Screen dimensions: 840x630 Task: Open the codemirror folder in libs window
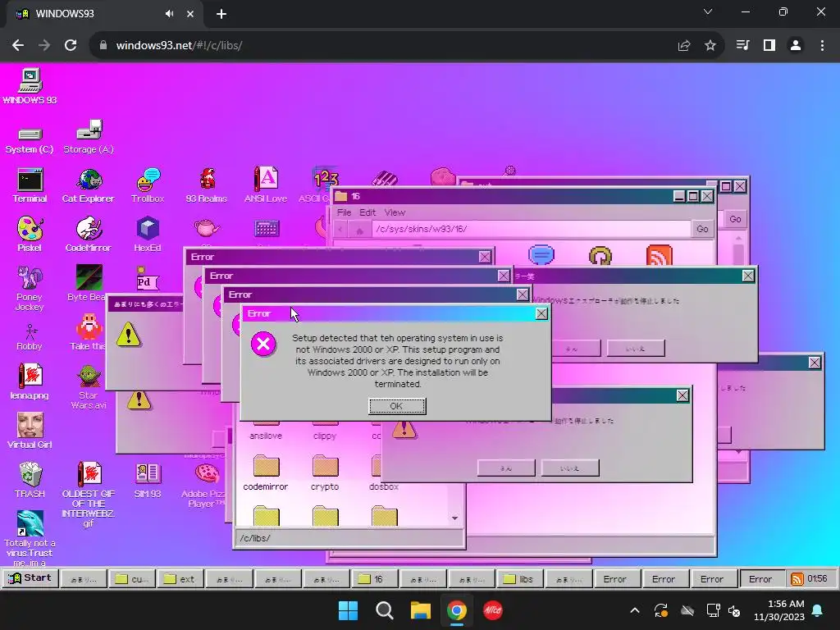pyautogui.click(x=266, y=473)
